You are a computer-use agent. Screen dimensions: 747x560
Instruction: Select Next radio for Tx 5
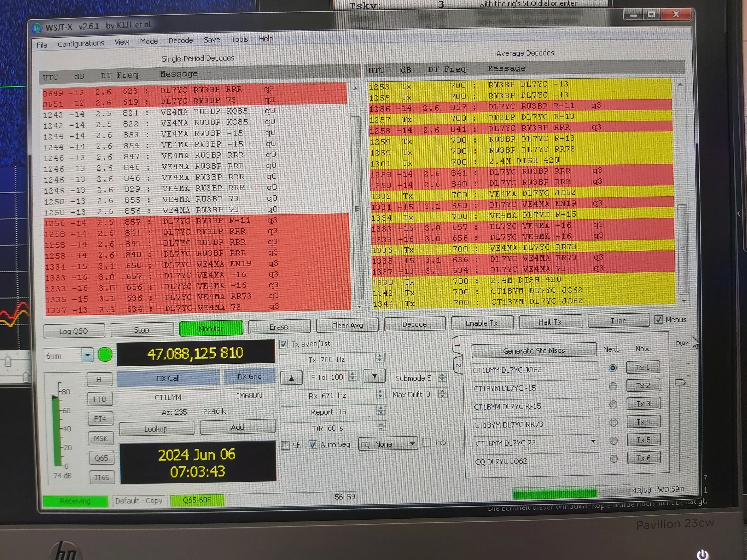614,440
